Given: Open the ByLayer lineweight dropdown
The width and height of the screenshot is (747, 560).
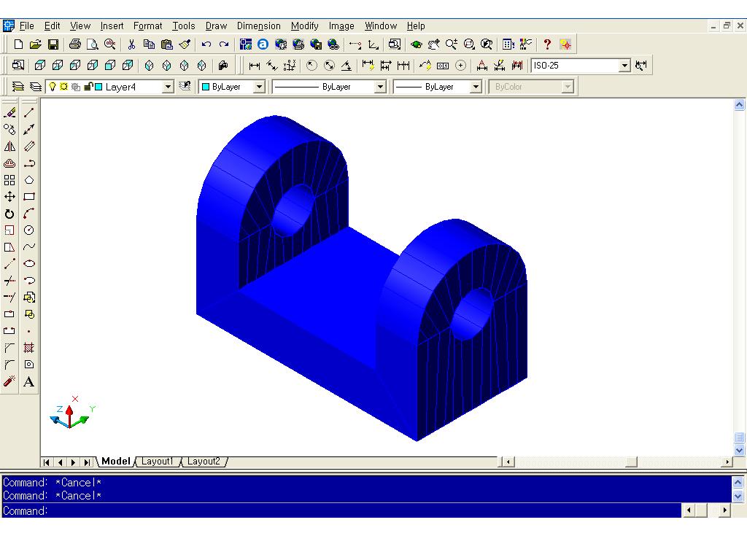Looking at the screenshot, I should click(476, 87).
